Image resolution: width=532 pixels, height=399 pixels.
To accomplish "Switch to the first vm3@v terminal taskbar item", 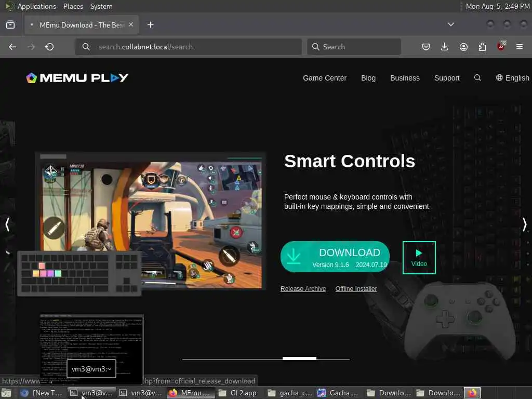I will pos(91,393).
